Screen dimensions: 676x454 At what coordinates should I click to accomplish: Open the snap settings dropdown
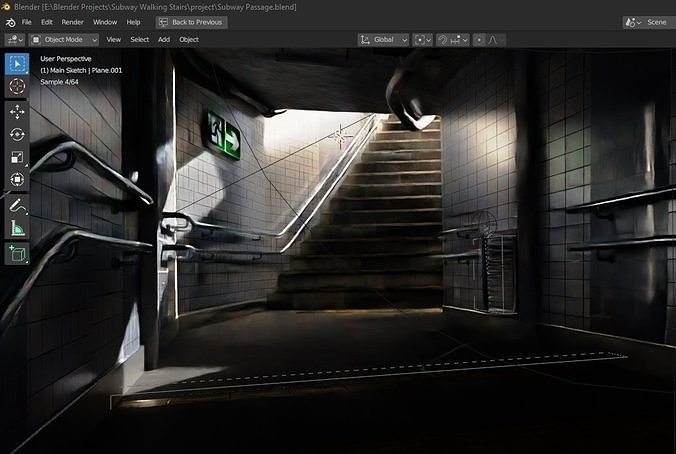click(x=459, y=40)
